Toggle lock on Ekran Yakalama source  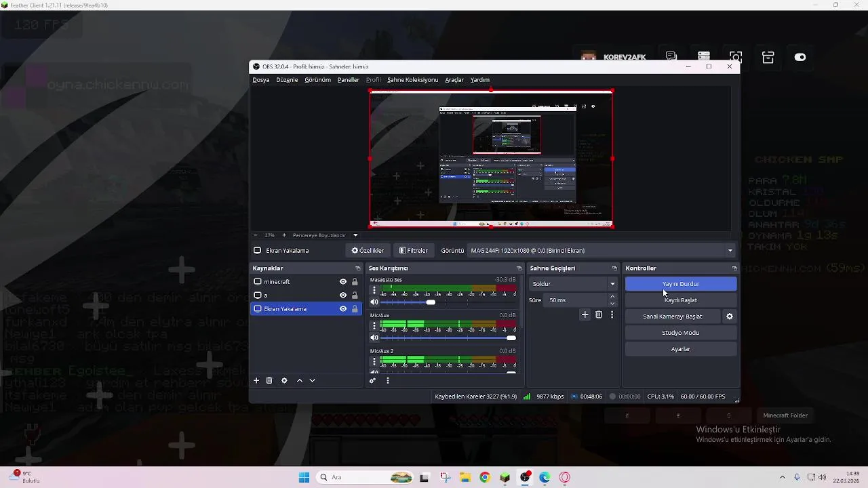coord(355,309)
